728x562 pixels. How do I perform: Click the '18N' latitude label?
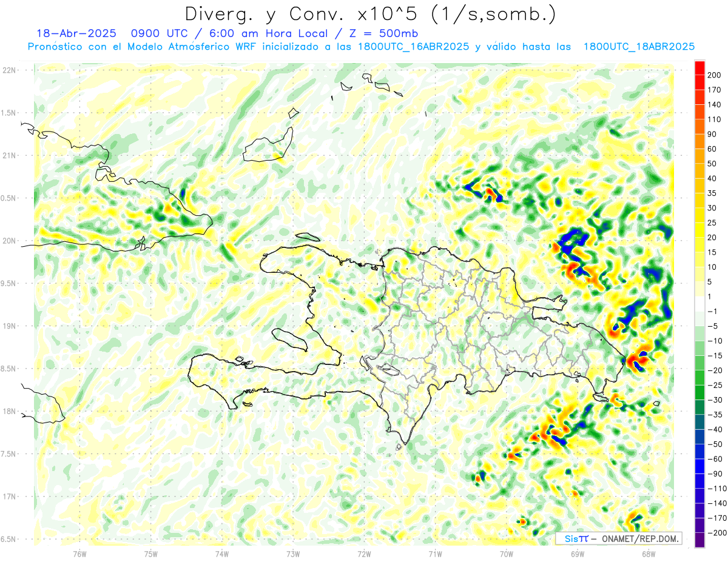pyautogui.click(x=9, y=411)
